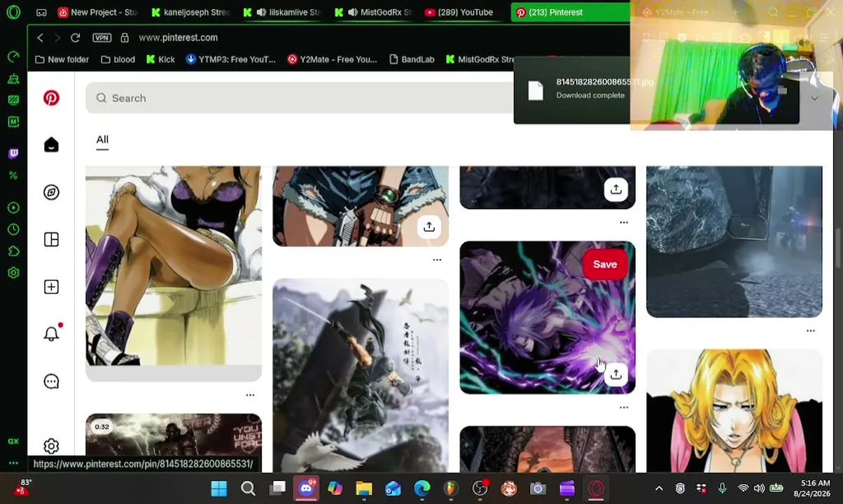
Task: Share the purple lightning pin
Action: click(x=615, y=374)
